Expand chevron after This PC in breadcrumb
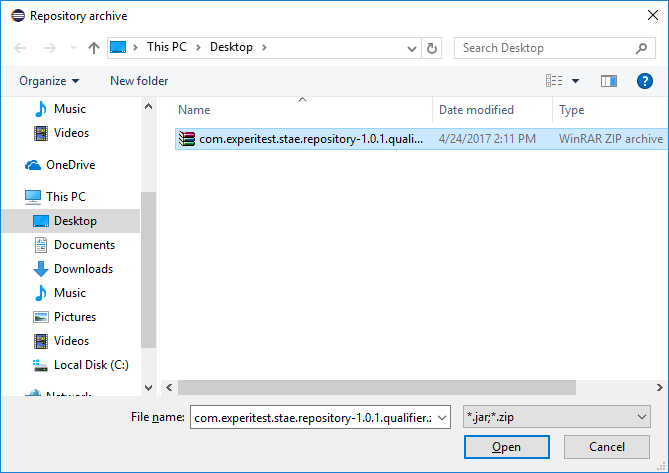The height and width of the screenshot is (473, 669). coord(198,47)
